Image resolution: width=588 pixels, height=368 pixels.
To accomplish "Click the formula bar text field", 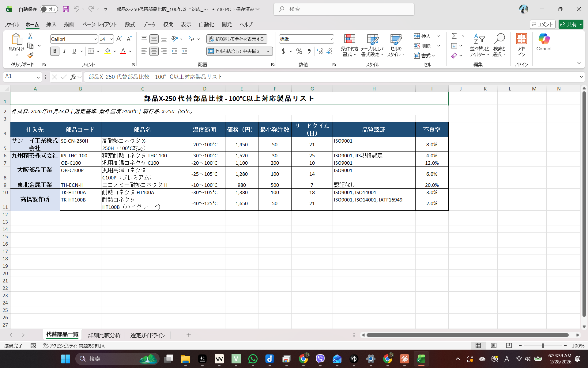I will pos(331,77).
